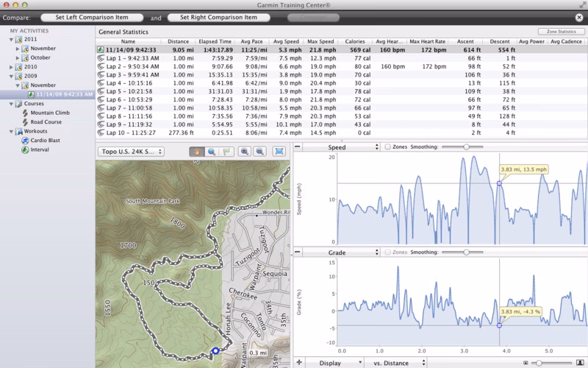Collapse the Workouts tree section
The height and width of the screenshot is (368, 588).
[11, 132]
